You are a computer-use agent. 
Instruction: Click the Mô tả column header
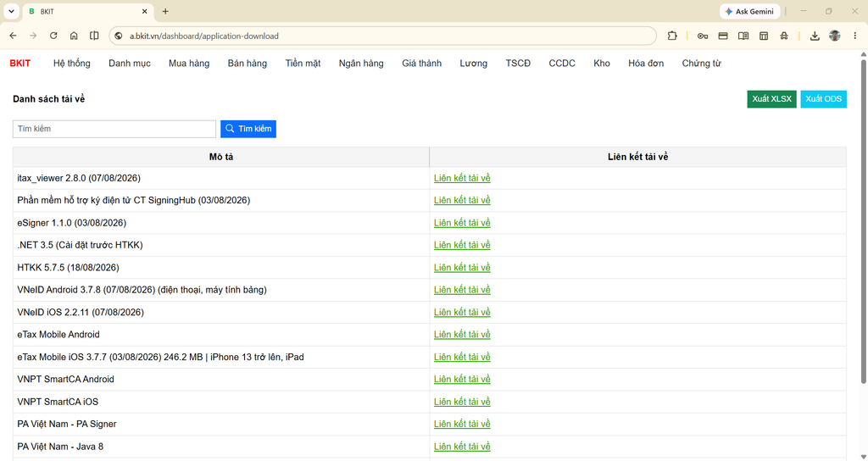coord(221,157)
